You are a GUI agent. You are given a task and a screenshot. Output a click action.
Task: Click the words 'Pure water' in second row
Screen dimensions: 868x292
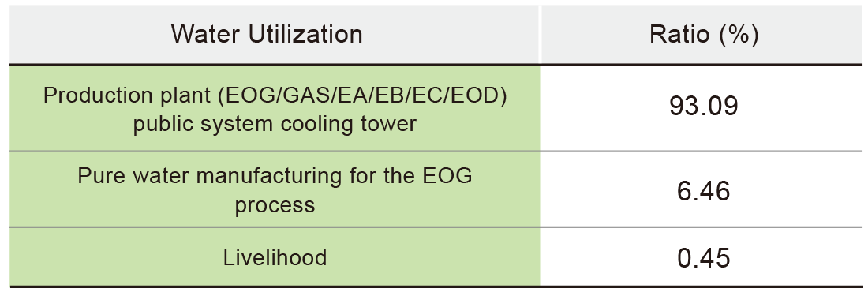tap(133, 176)
